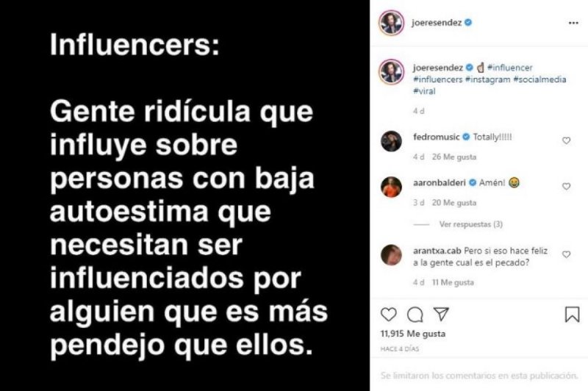Open the #instagram hashtag

[488, 79]
